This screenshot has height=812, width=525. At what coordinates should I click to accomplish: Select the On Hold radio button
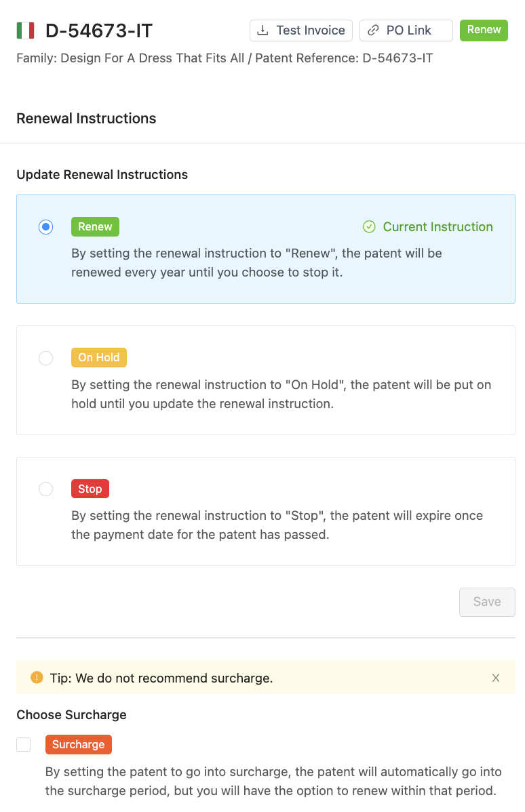[x=45, y=357]
